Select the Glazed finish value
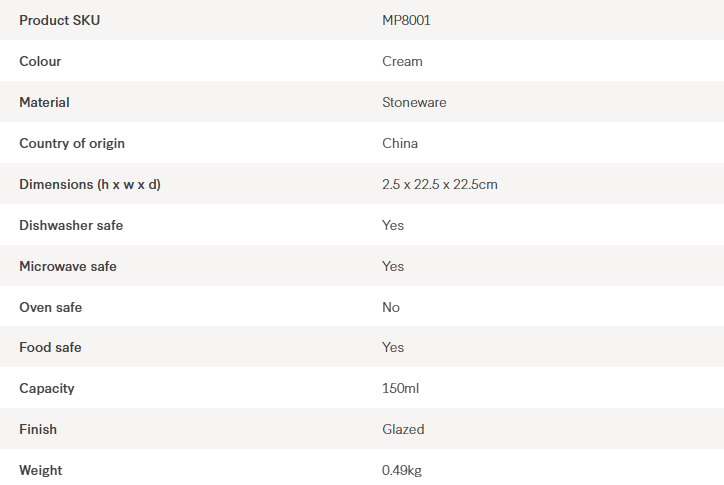Image resolution: width=724 pixels, height=485 pixels. pos(403,429)
